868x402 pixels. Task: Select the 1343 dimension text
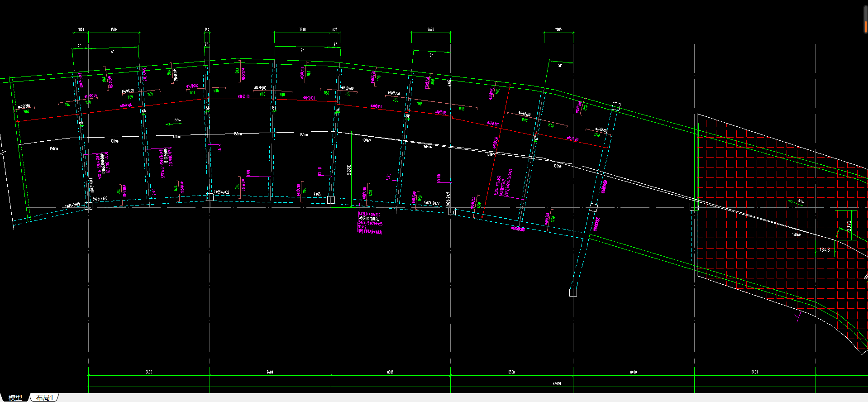pos(825,250)
